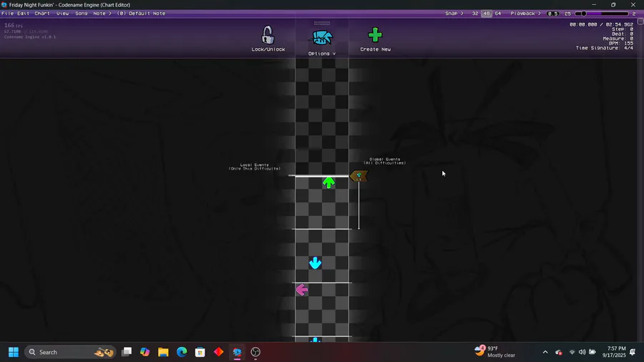
Task: Click the Codename Engine v1.0.1 text
Action: pos(30,37)
